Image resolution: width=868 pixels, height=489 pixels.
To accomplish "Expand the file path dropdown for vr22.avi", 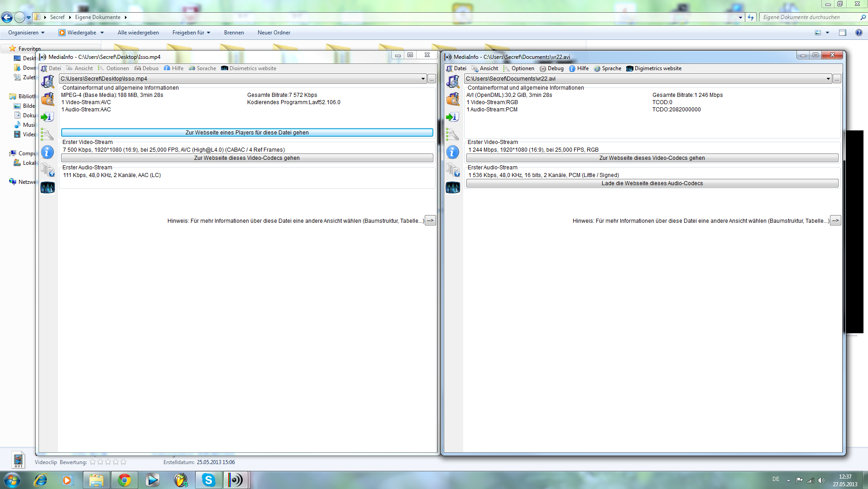I will click(x=828, y=79).
